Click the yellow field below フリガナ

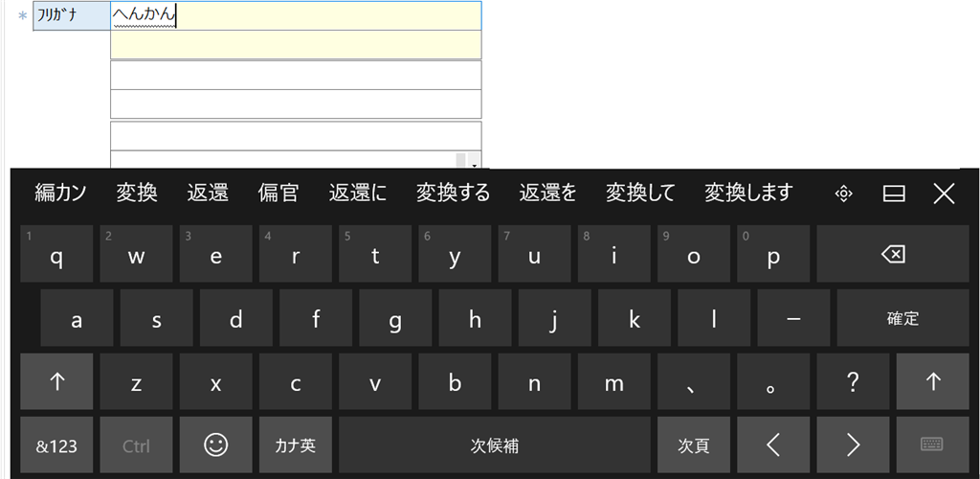296,44
